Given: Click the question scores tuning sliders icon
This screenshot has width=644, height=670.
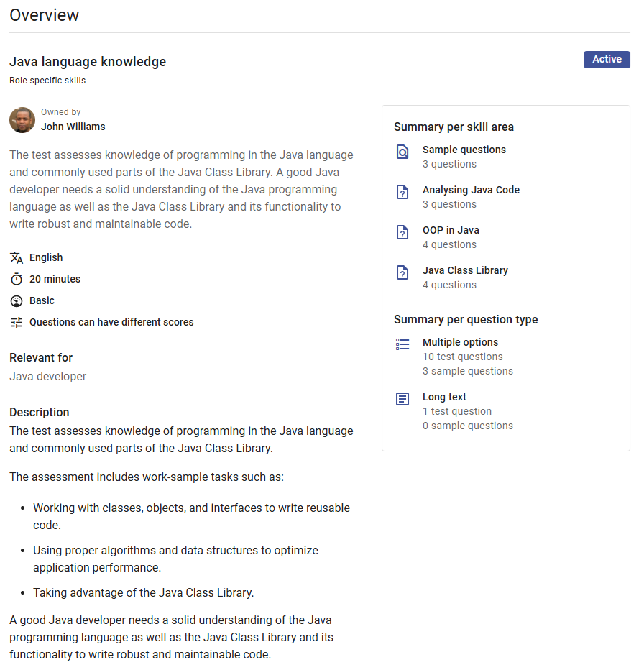Looking at the screenshot, I should tap(17, 323).
